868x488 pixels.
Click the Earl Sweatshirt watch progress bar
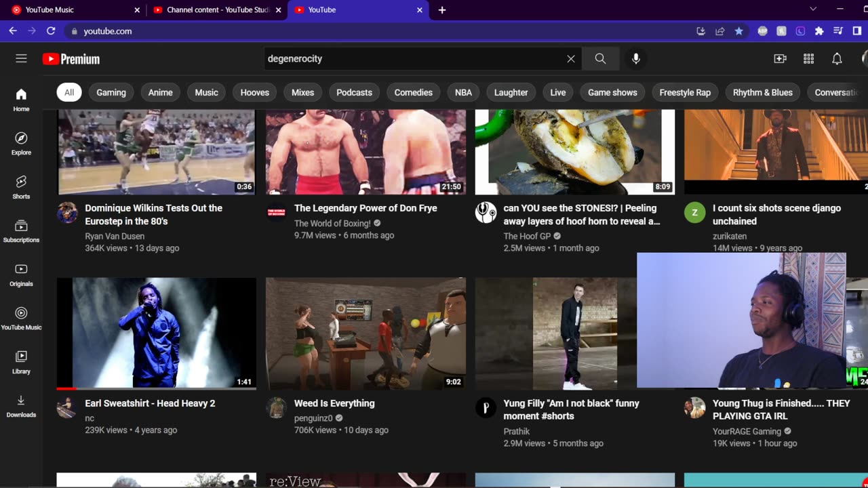click(x=157, y=389)
